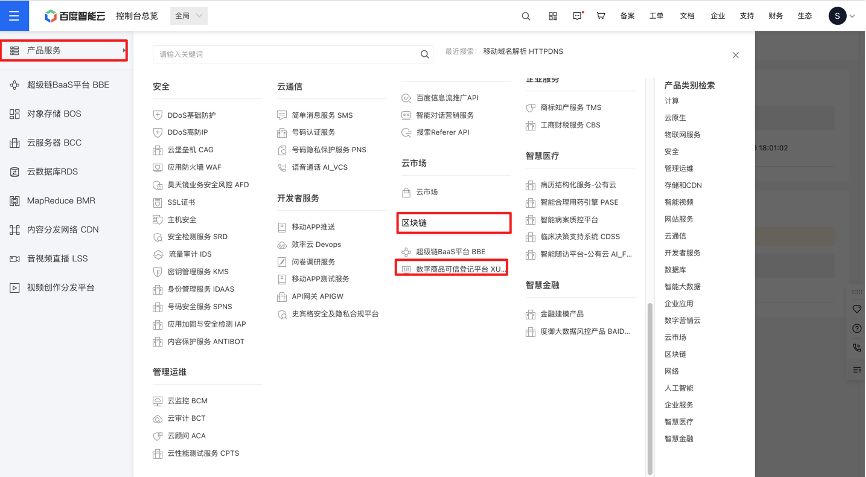Click recent search 移动域名解析 HTTPDNS

pos(523,51)
